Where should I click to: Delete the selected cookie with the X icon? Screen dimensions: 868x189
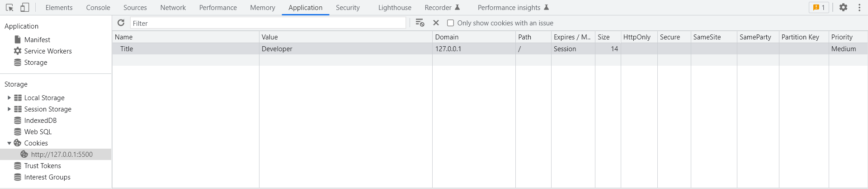436,23
